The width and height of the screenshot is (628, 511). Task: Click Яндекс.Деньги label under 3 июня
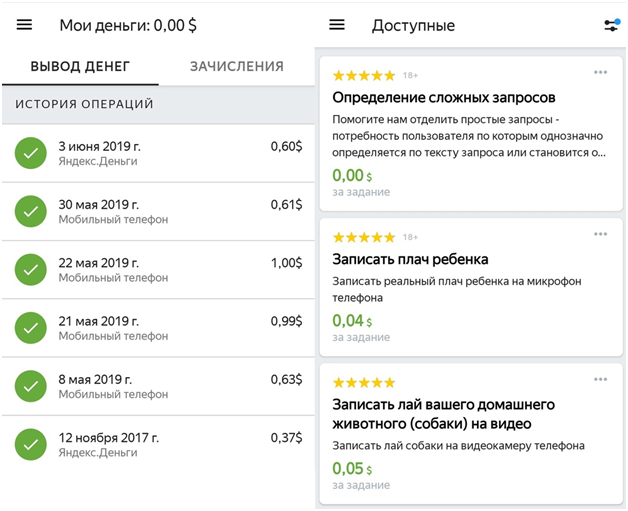[x=98, y=161]
